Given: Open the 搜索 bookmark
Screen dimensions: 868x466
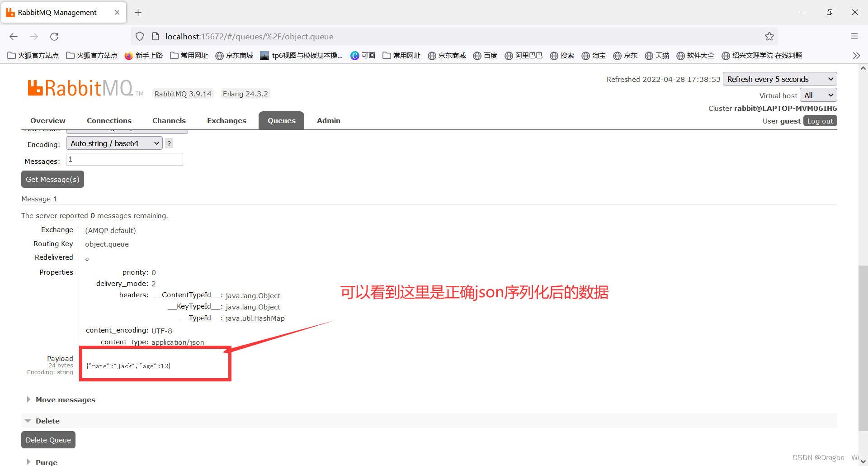Looking at the screenshot, I should pyautogui.click(x=562, y=56).
